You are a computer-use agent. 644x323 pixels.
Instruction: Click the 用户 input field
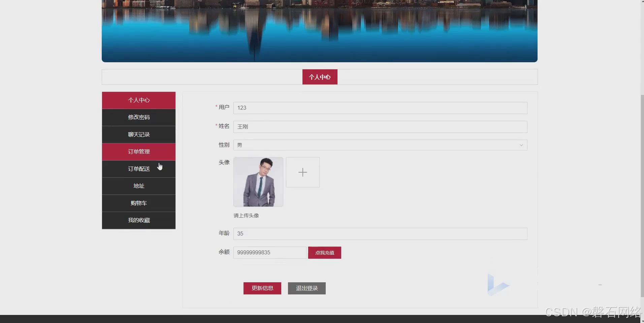[x=380, y=108]
